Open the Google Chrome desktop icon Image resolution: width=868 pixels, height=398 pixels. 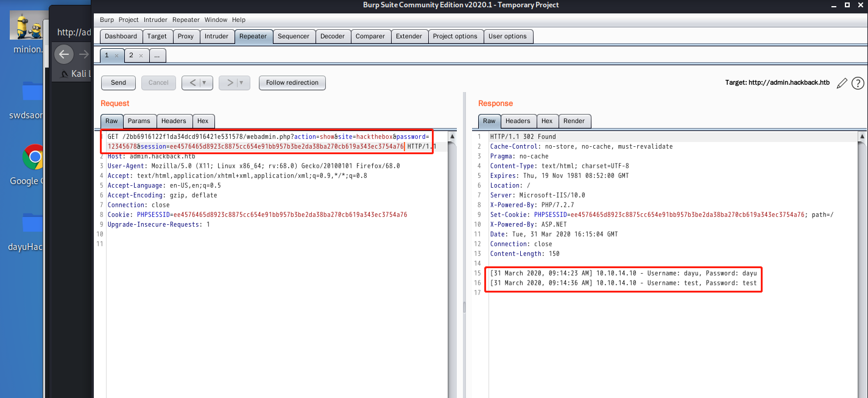[34, 157]
